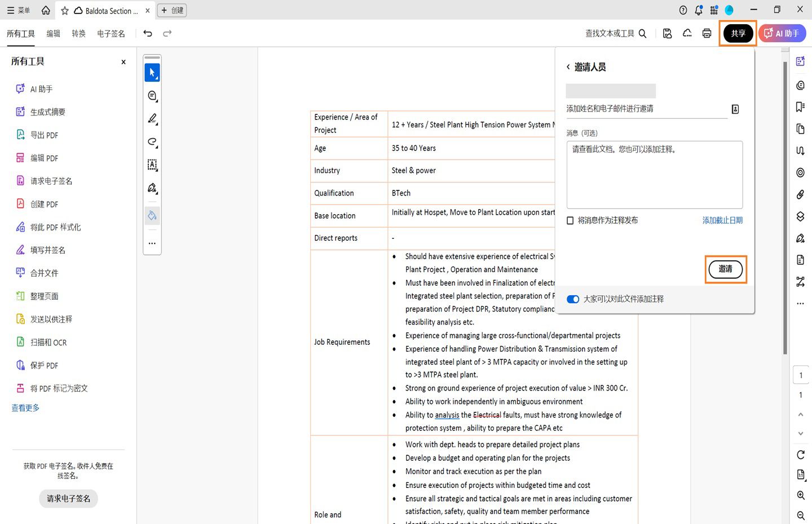
Task: Click 添加截止日期 link
Action: [x=722, y=220]
